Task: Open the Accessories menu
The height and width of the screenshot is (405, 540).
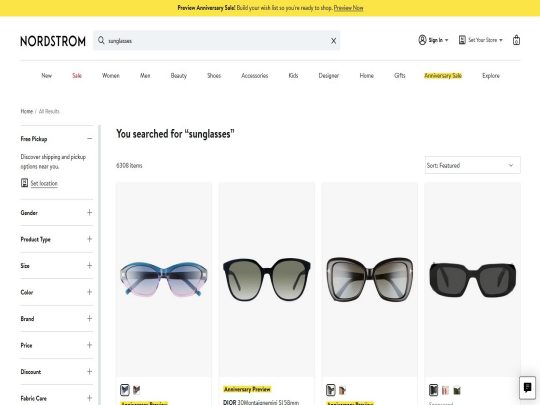Action: [255, 75]
